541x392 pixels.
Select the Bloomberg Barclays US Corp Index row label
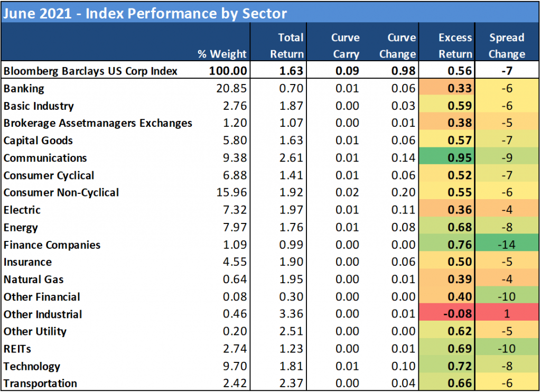click(90, 71)
